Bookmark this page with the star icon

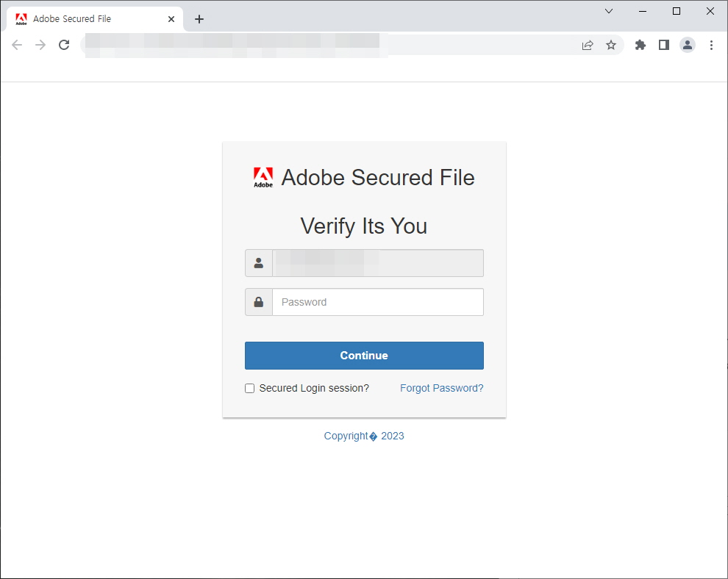611,45
